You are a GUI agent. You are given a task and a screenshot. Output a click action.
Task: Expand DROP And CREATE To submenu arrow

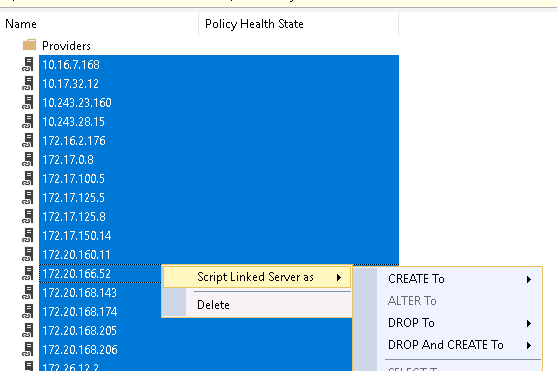(x=529, y=345)
